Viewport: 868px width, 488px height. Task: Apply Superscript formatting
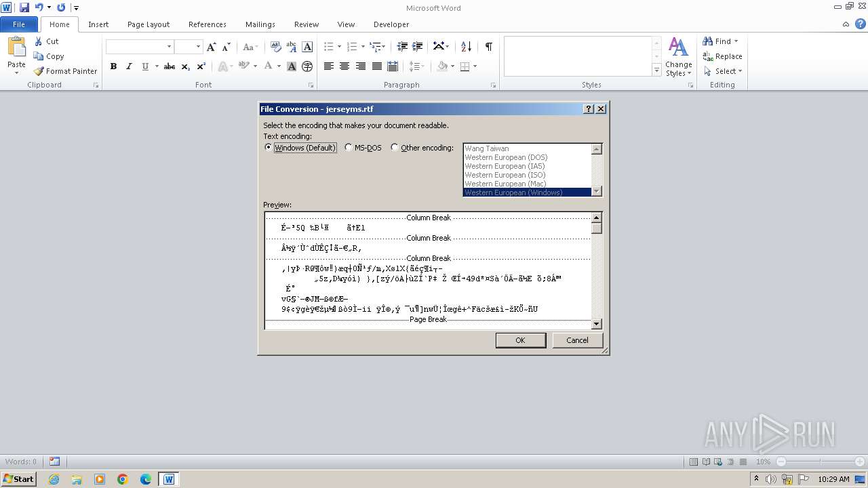click(x=201, y=66)
